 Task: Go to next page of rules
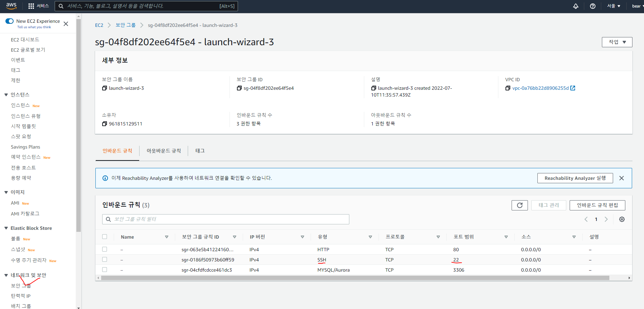[x=606, y=219]
